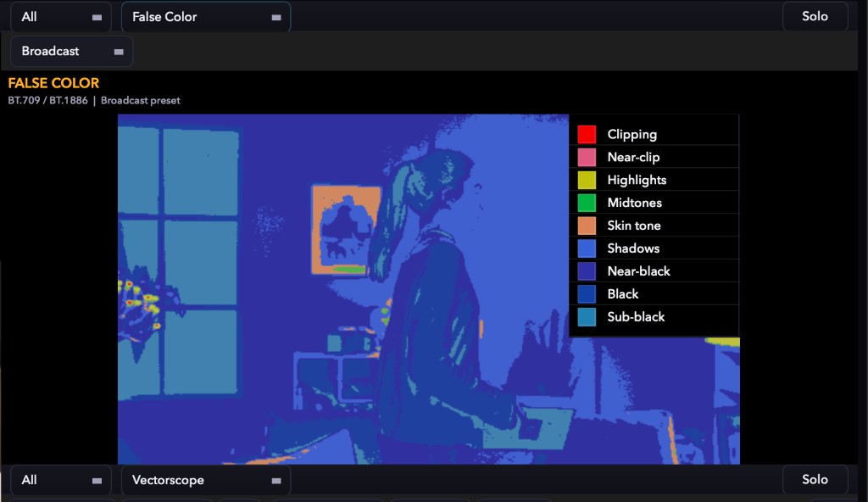868x502 pixels.
Task: Click the Skin tone legend label
Action: coord(634,226)
